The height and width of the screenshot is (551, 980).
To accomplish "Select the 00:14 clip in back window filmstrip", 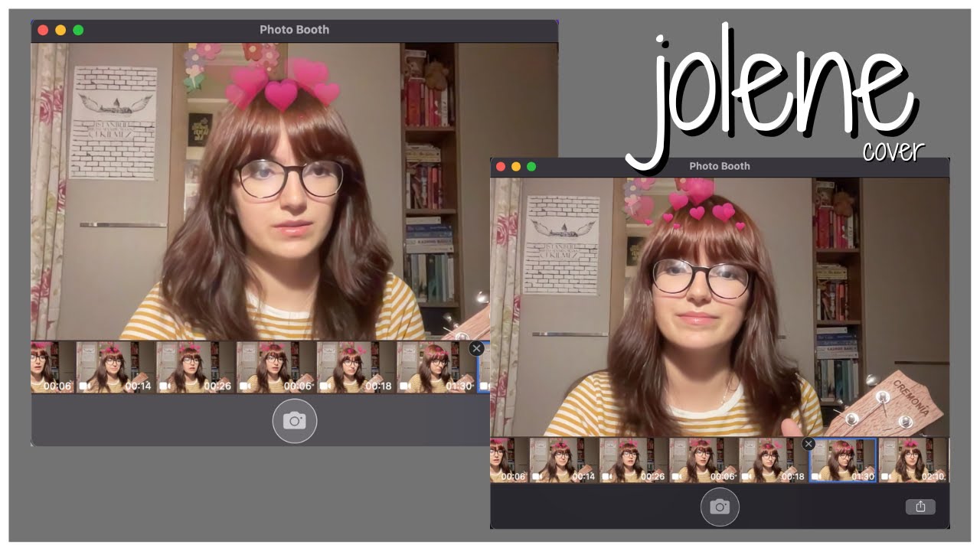I will [x=115, y=367].
